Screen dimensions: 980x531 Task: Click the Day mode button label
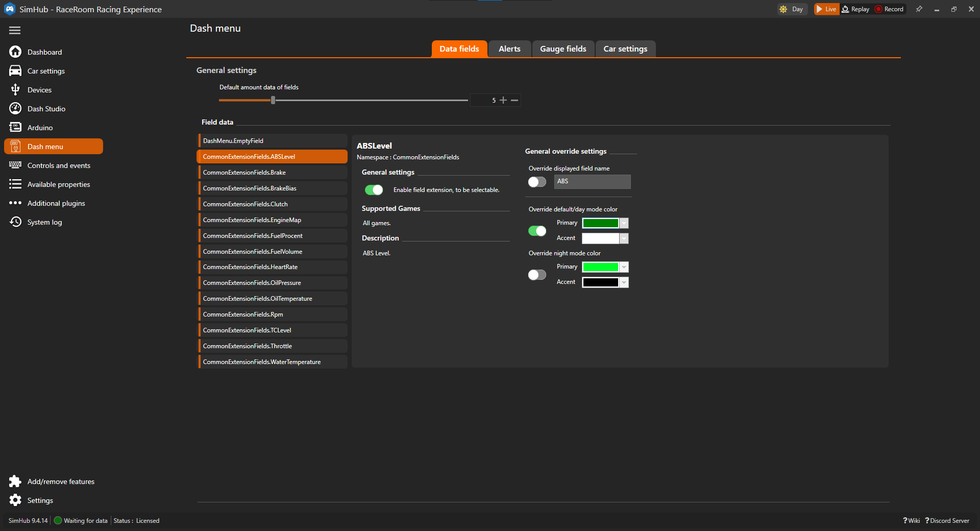click(x=797, y=9)
